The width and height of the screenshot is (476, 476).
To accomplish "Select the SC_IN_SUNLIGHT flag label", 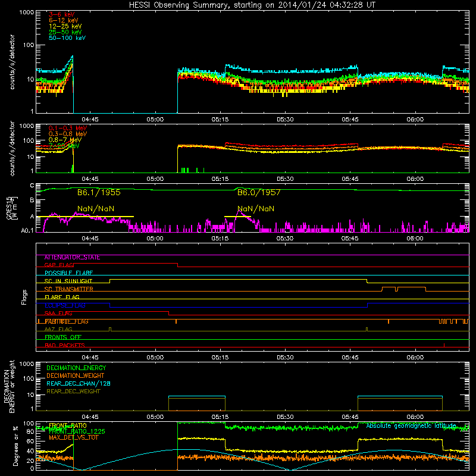I will (68, 281).
